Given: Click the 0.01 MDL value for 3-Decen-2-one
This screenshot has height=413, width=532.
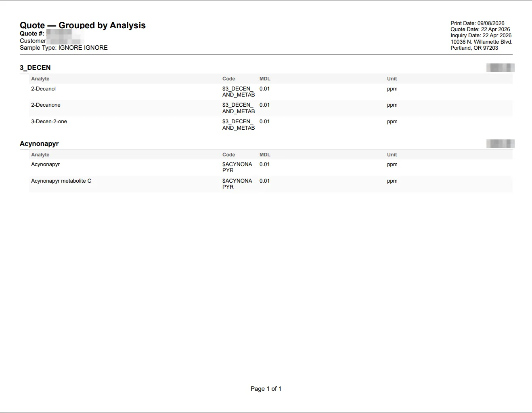Looking at the screenshot, I should point(264,122).
